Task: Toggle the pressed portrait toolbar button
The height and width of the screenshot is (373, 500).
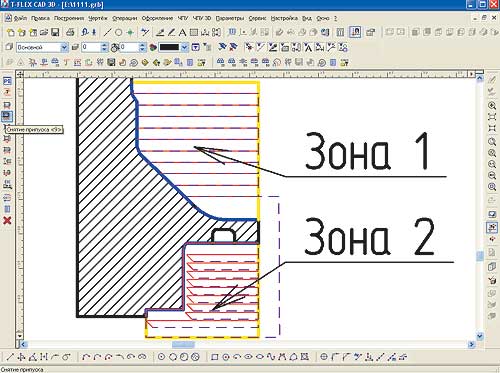Action: 355,32
